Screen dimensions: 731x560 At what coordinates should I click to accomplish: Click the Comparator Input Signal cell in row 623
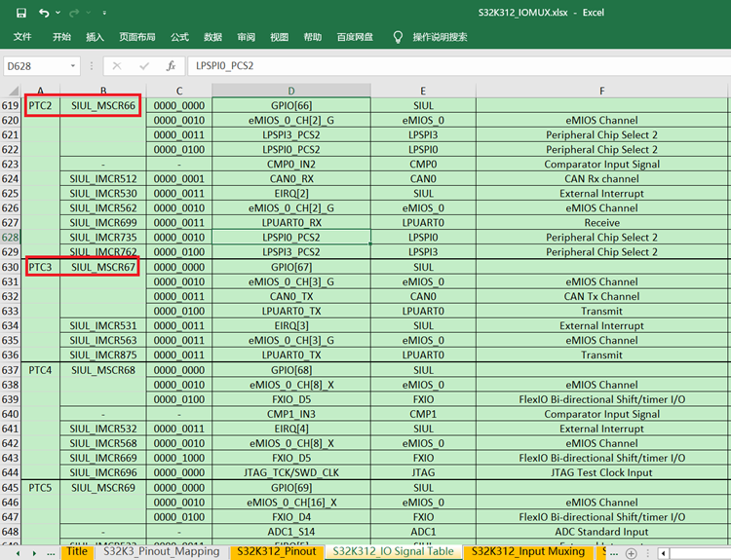pyautogui.click(x=602, y=164)
